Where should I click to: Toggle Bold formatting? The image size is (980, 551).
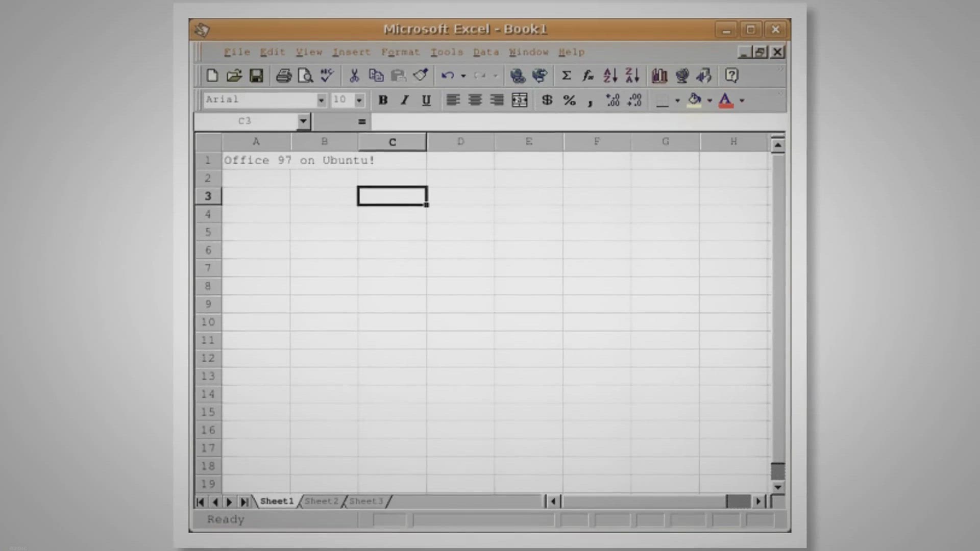383,100
